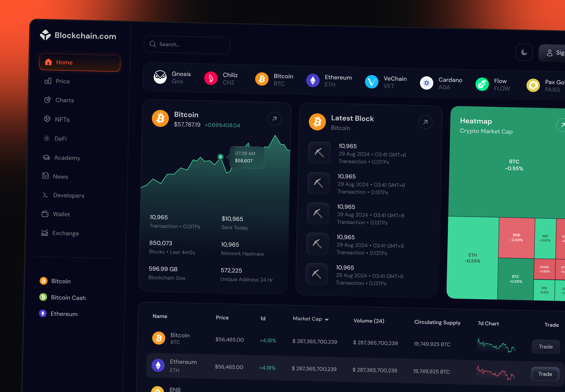Image resolution: width=565 pixels, height=392 pixels.
Task: Open Ethereum in sidebar coin list
Action: coord(58,314)
